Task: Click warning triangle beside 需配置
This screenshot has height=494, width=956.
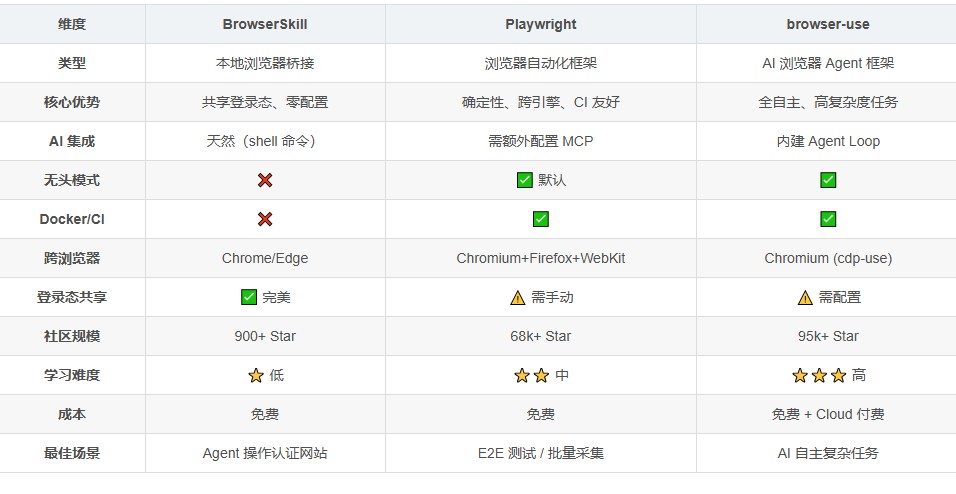Action: pyautogui.click(x=805, y=298)
